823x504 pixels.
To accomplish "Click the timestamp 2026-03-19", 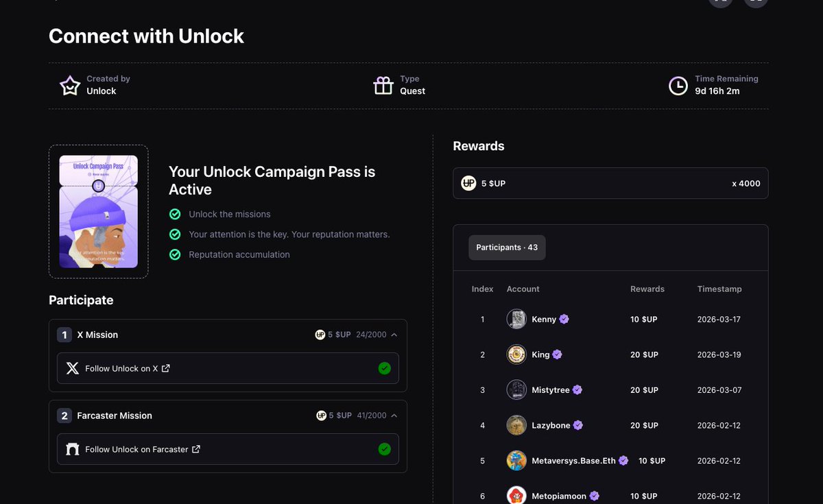I will (x=719, y=355).
